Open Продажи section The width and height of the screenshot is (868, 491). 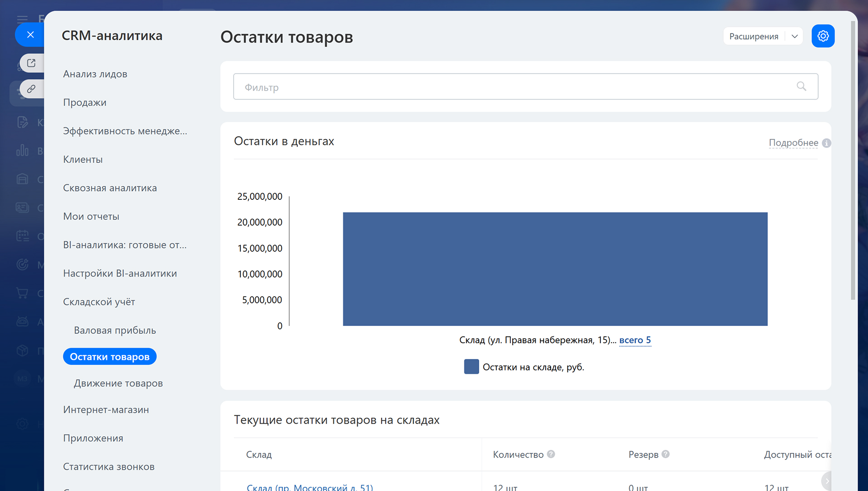85,102
